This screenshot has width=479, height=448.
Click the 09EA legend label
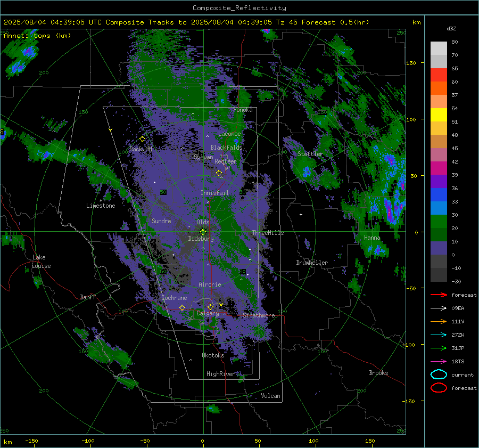coord(458,308)
